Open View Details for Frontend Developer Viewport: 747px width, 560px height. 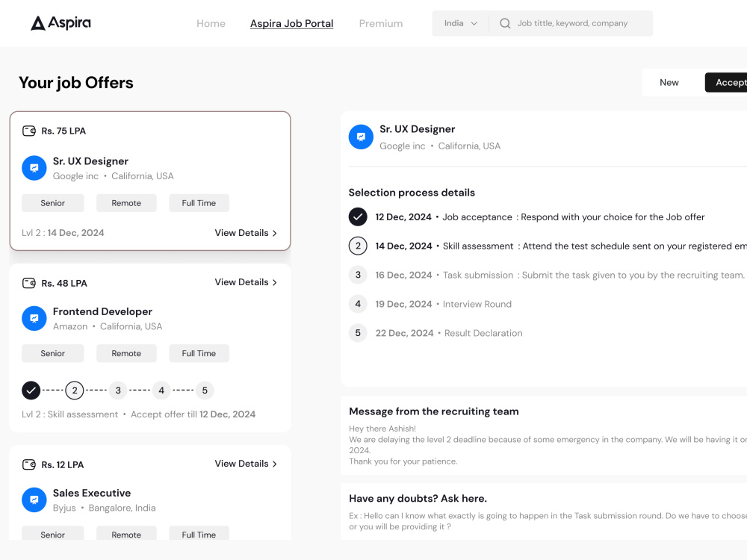245,282
